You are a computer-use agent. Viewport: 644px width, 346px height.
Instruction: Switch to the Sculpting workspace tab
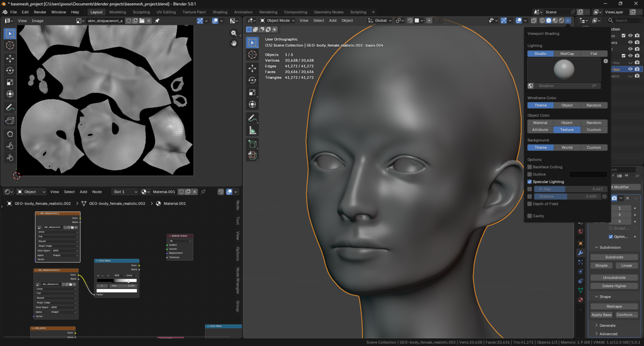(x=141, y=12)
